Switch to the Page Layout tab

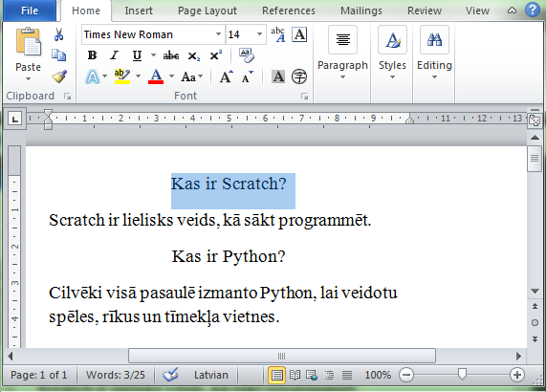coord(207,11)
